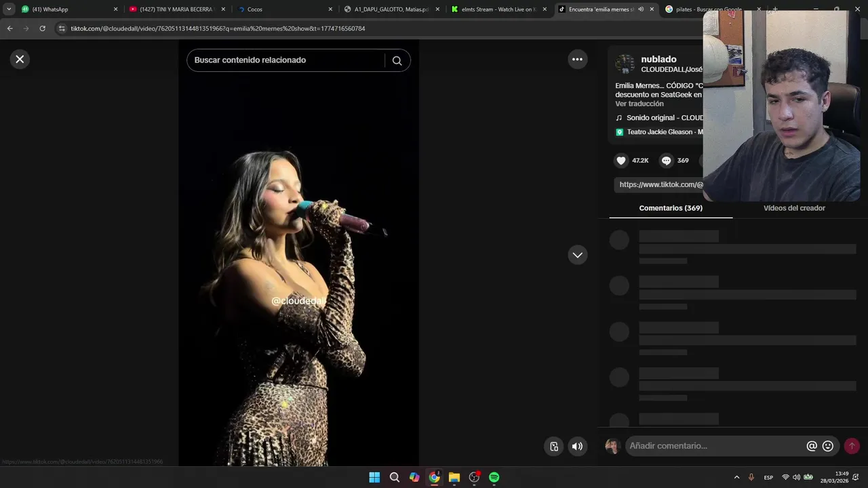
Task: Open the battery status icon in system tray
Action: [808, 477]
